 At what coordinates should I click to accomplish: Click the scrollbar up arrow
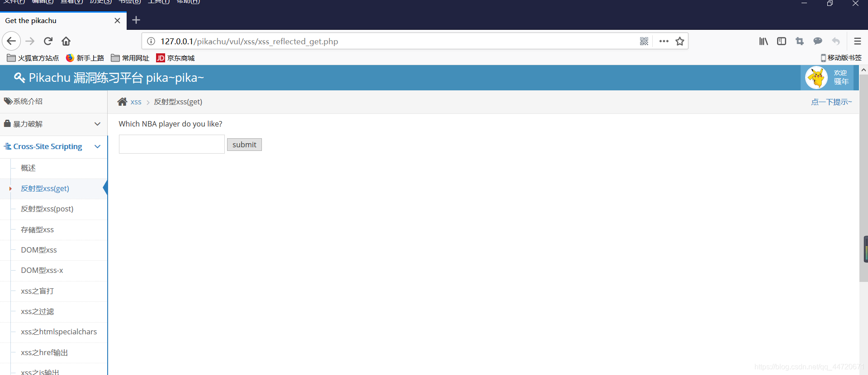tap(864, 70)
